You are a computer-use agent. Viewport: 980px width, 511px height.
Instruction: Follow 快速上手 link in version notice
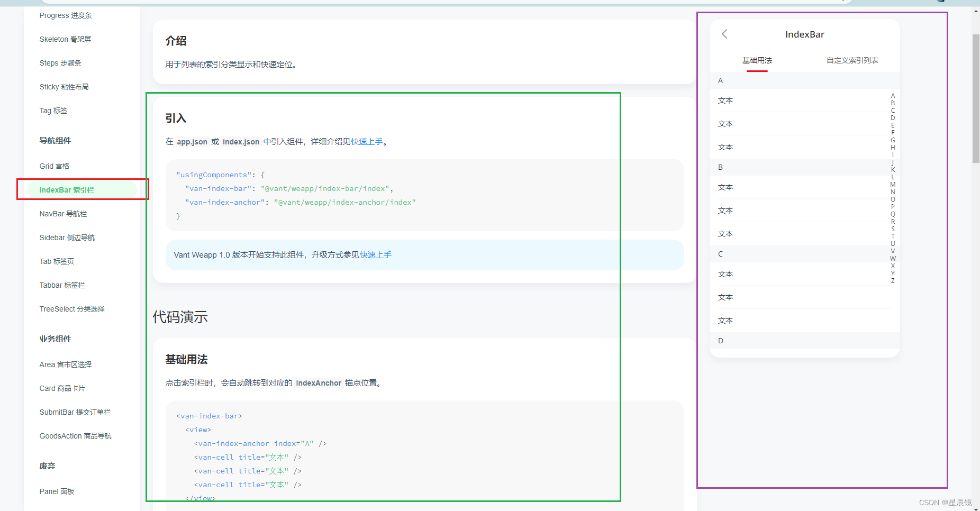click(376, 255)
